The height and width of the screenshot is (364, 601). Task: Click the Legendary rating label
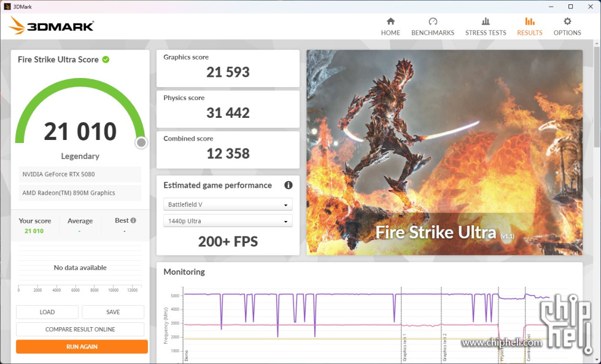pos(80,156)
